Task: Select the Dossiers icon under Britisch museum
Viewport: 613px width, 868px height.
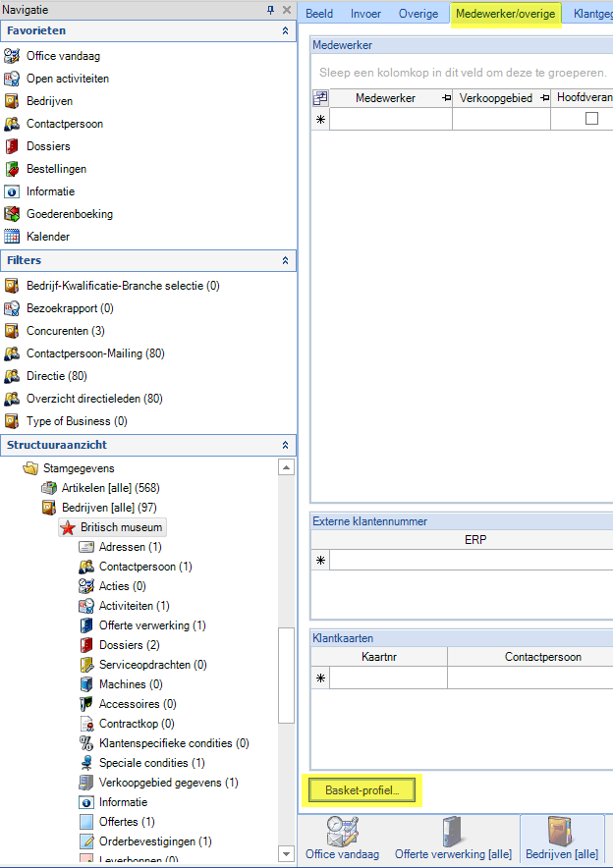Action: point(86,645)
